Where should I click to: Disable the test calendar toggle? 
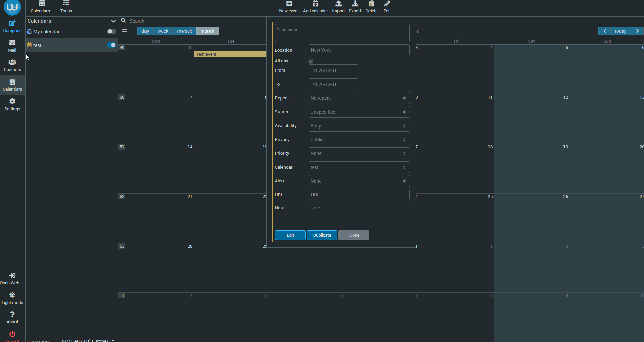click(x=111, y=45)
